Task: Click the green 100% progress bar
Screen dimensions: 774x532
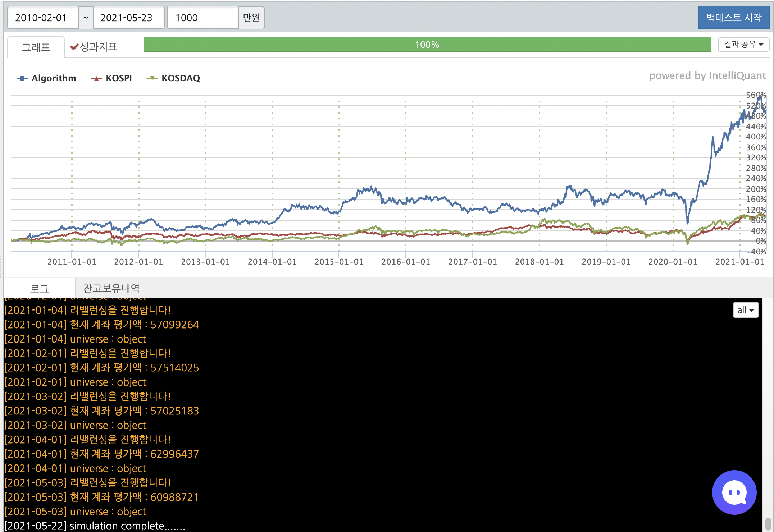Action: point(427,45)
